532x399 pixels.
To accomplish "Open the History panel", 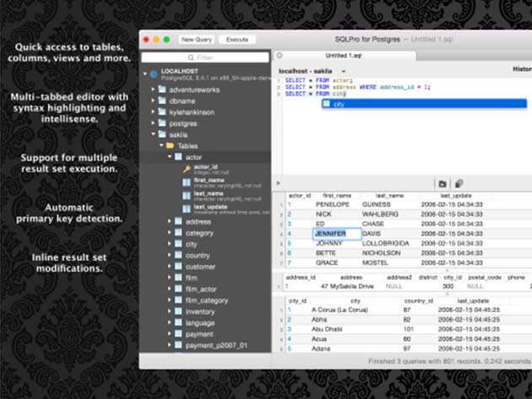I will [x=522, y=69].
